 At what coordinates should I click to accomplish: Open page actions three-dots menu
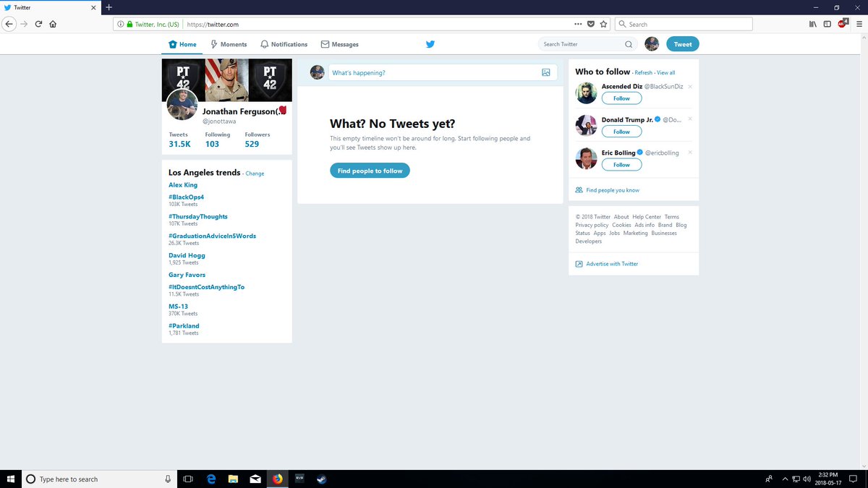tap(578, 24)
